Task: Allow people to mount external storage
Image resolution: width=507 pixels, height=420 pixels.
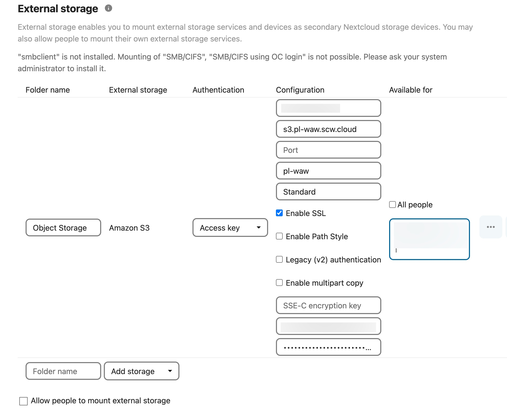Action: (23, 401)
